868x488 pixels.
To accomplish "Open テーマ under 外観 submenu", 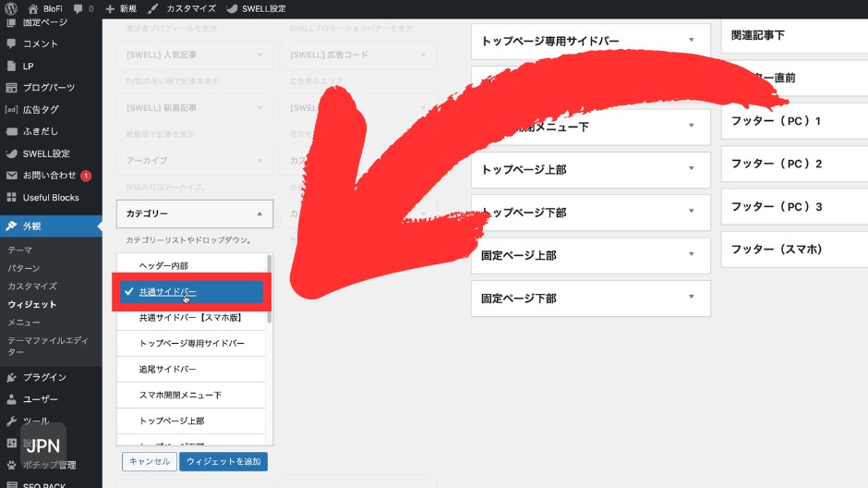I will tap(20, 250).
